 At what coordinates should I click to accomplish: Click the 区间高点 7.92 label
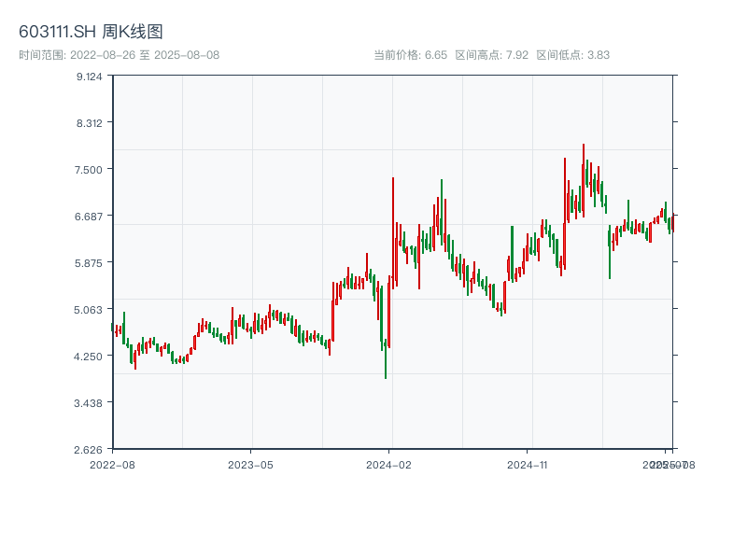click(x=491, y=55)
